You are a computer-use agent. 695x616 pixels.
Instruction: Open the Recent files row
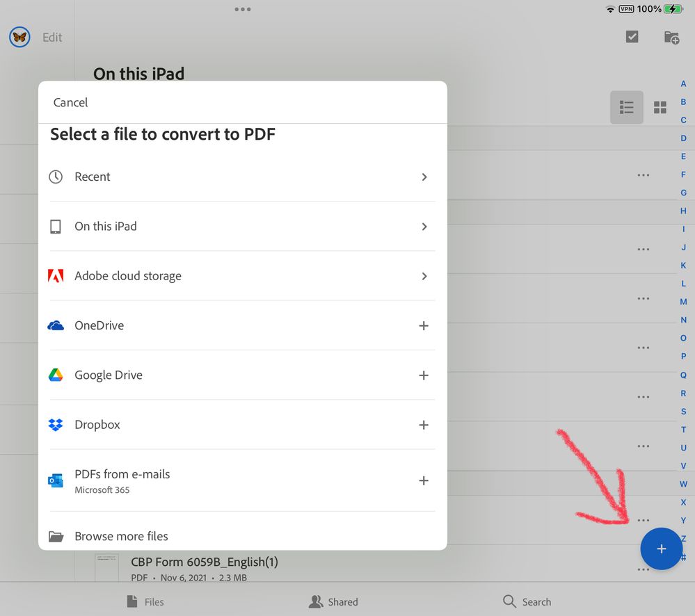[243, 177]
